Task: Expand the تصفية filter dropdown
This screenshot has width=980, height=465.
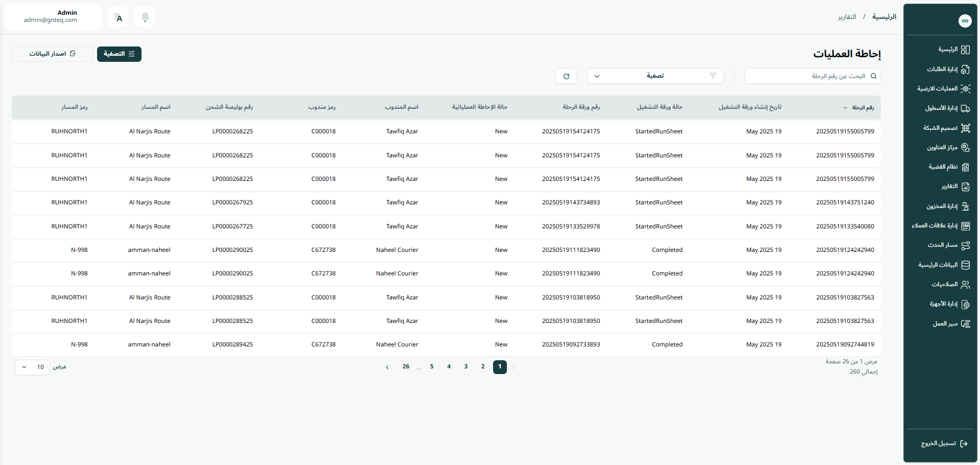Action: (x=655, y=76)
